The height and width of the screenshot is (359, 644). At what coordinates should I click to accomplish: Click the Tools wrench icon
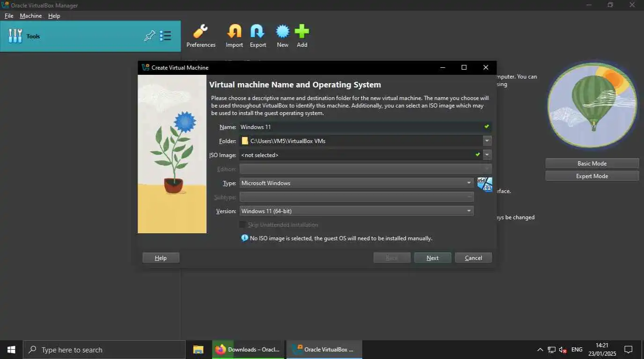(x=15, y=36)
